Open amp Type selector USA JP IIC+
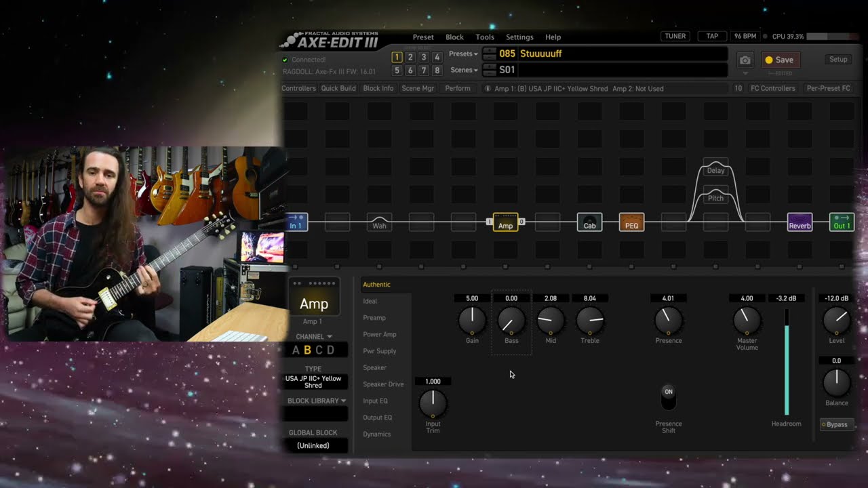The image size is (868, 488). [x=313, y=382]
